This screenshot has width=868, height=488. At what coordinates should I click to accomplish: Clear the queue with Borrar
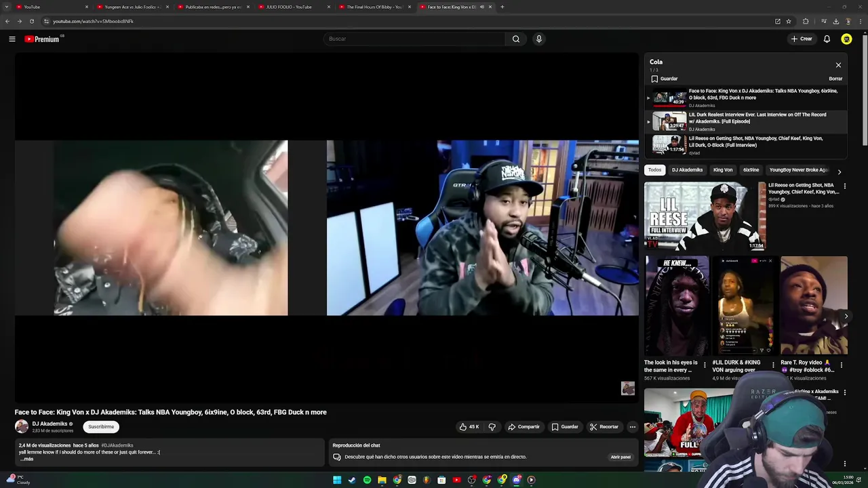click(835, 79)
